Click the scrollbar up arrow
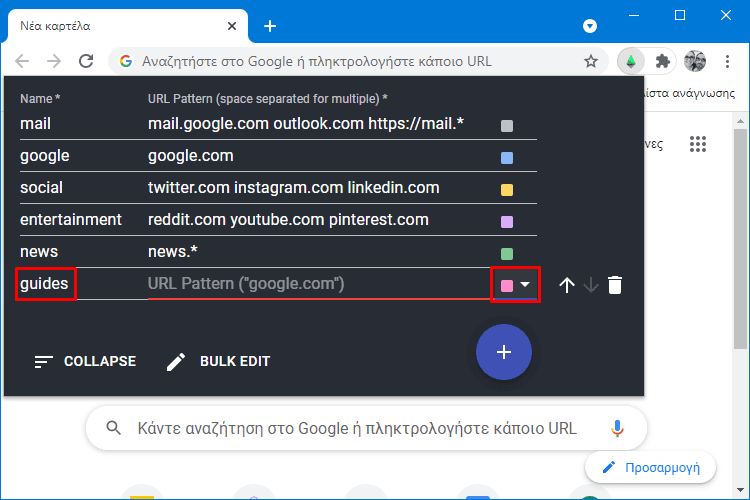The image size is (750, 500). point(740,122)
